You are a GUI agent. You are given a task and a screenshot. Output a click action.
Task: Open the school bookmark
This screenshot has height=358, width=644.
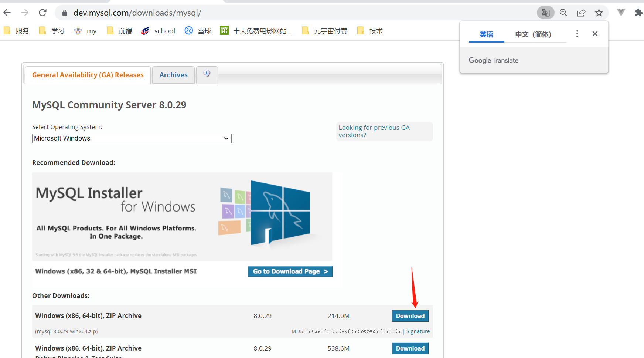[158, 31]
